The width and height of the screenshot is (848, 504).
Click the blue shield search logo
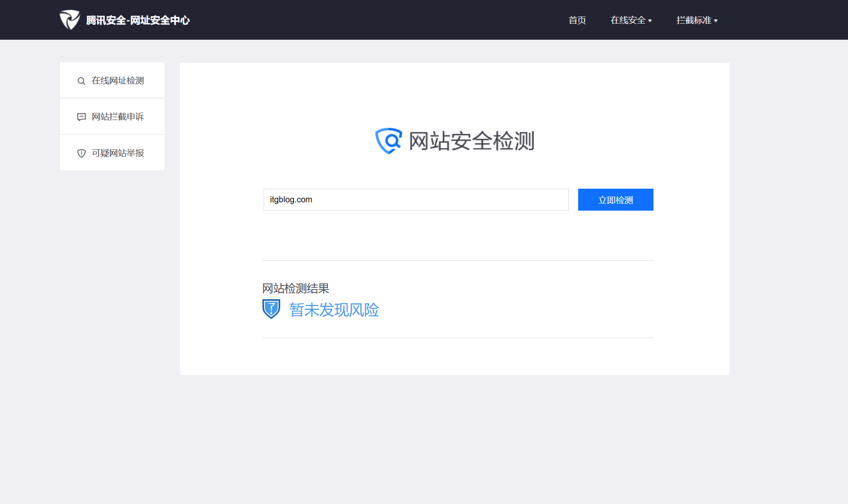[389, 141]
